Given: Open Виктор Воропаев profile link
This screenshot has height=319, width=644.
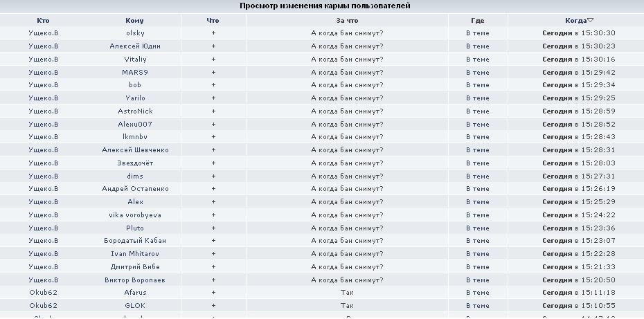Looking at the screenshot, I should 135,280.
